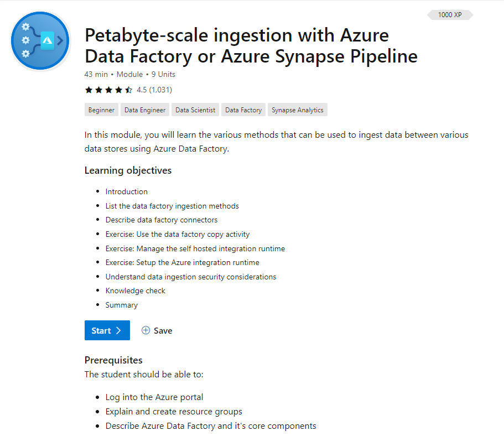Click the module badge icon at top left
Image resolution: width=504 pixels, height=436 pixels.
pos(39,40)
